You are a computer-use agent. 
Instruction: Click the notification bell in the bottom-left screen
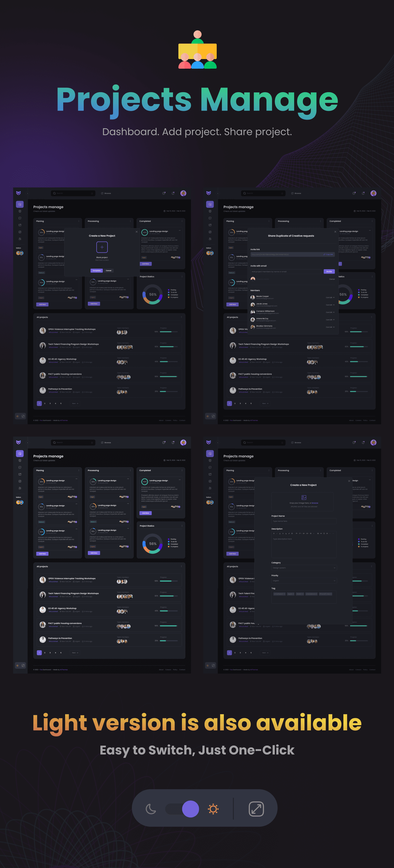173,442
